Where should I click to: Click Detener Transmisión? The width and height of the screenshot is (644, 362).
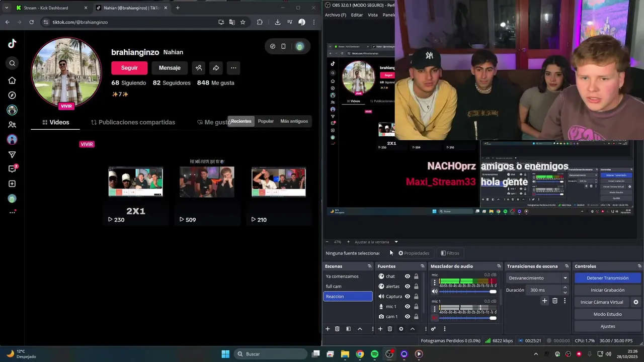[x=607, y=278]
